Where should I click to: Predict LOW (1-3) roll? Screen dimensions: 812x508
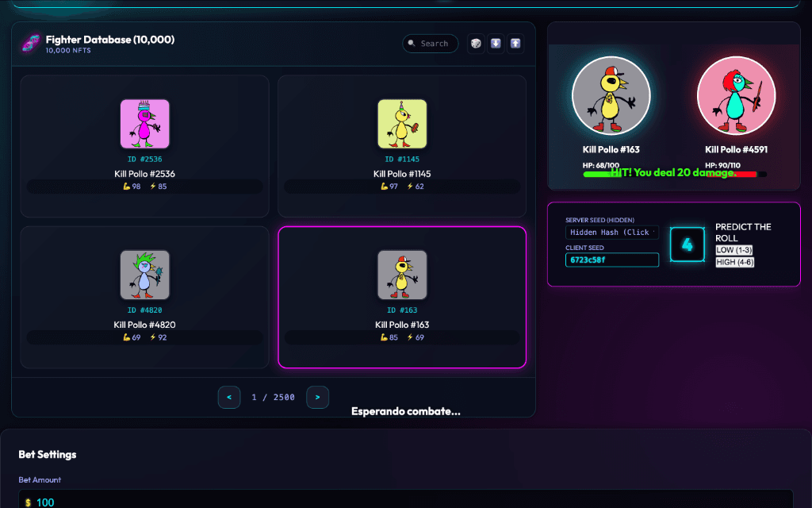pos(734,250)
